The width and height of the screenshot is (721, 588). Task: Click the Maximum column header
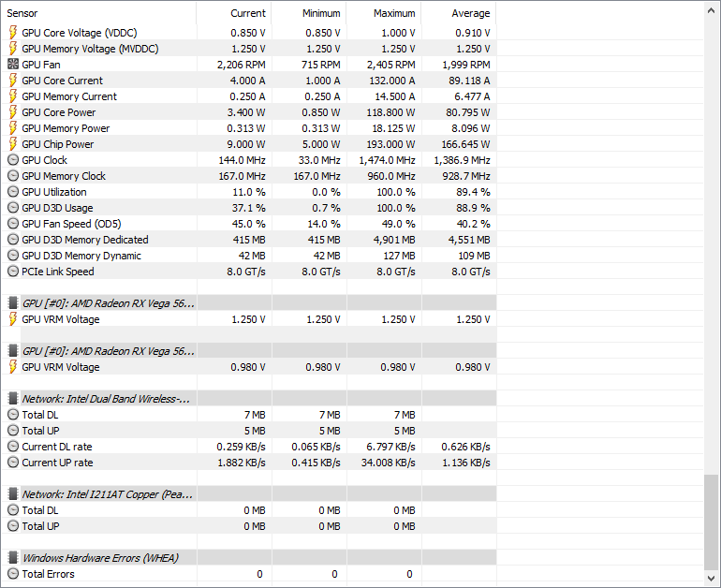click(384, 13)
